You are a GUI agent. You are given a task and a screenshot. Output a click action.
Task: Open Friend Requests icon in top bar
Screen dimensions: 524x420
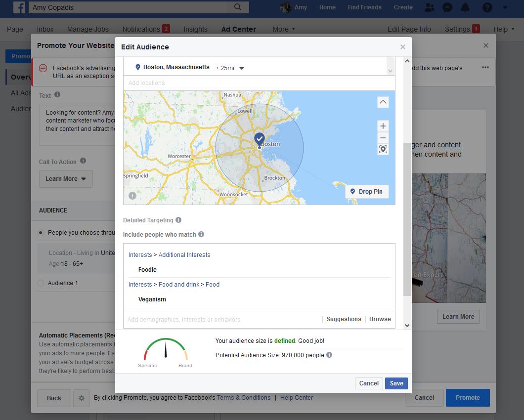430,7
